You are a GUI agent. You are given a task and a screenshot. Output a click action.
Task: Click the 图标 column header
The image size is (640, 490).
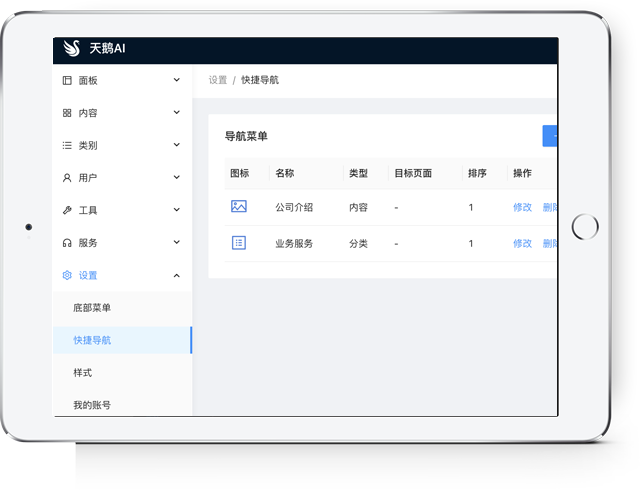pyautogui.click(x=240, y=173)
